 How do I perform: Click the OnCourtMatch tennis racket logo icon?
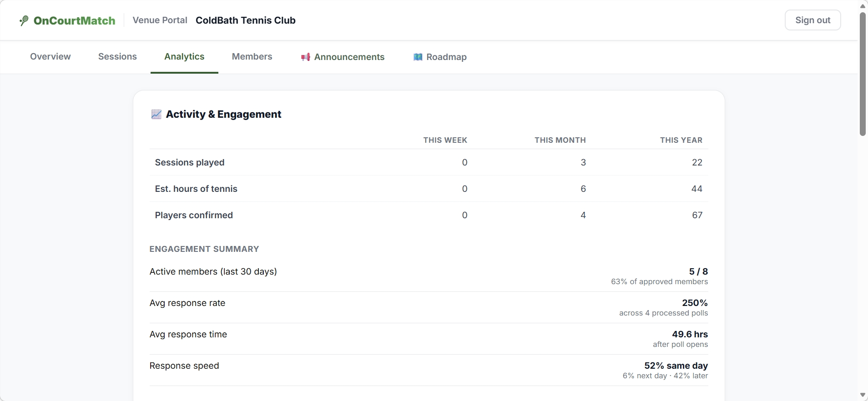pos(24,20)
